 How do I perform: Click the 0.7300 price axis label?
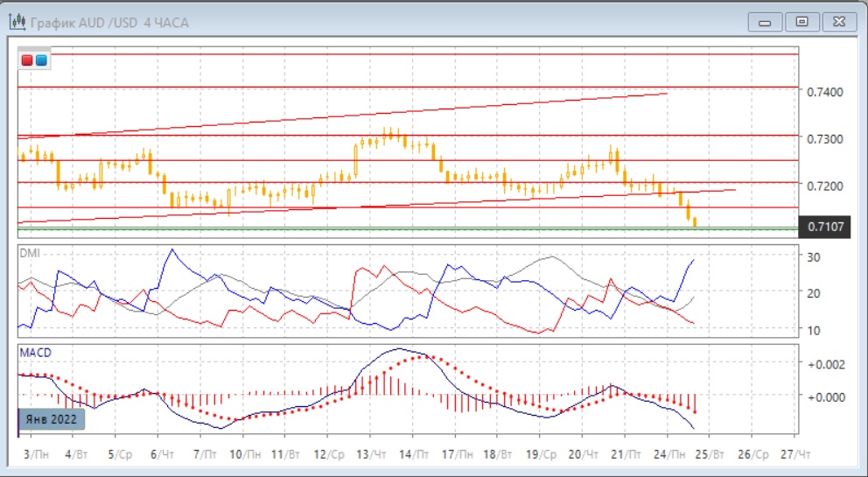click(825, 139)
